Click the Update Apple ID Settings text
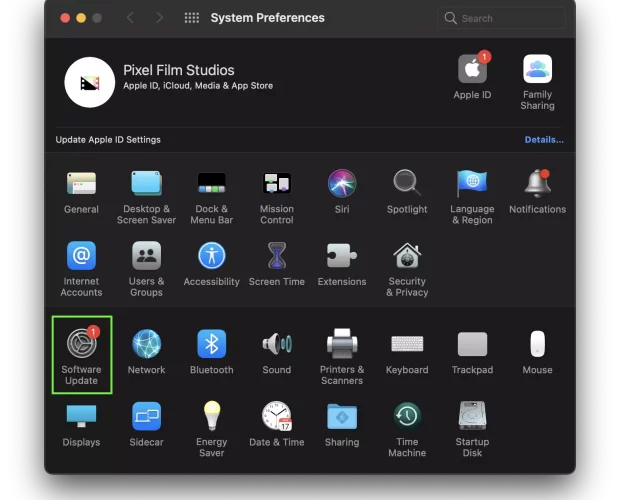The width and height of the screenshot is (620, 500). (x=108, y=140)
